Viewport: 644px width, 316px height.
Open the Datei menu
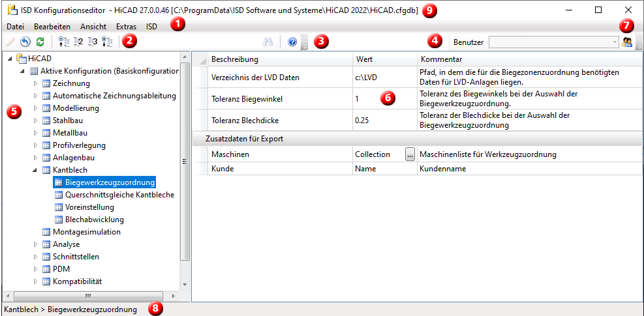(16, 27)
